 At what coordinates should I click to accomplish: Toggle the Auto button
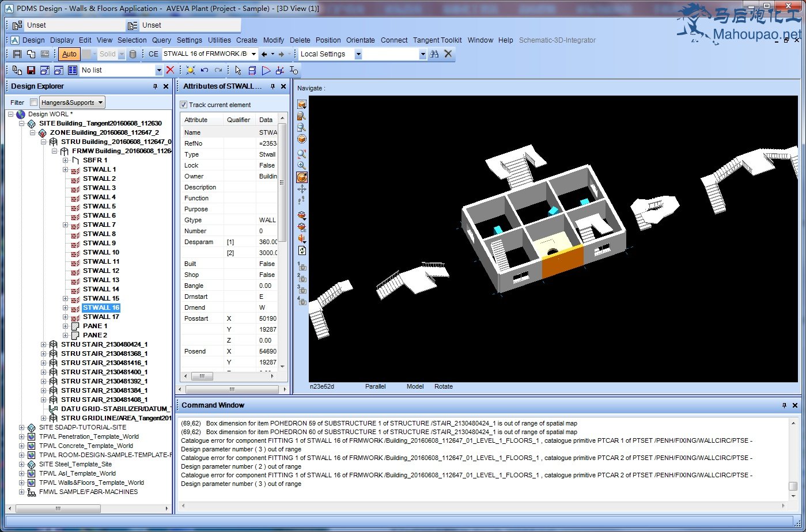(x=69, y=54)
